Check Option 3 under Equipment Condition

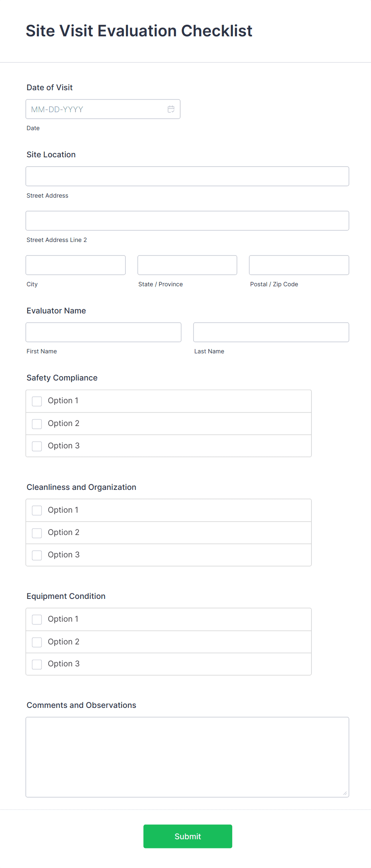click(x=37, y=664)
